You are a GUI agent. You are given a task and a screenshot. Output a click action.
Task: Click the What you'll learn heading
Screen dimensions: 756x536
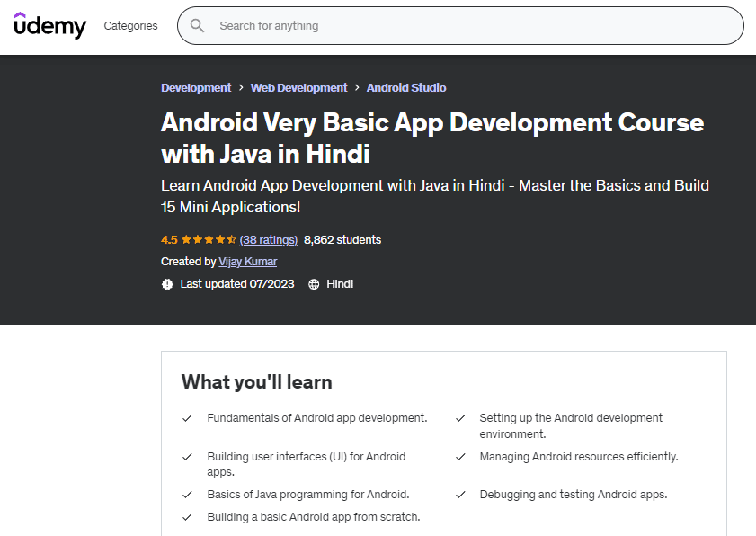point(257,382)
